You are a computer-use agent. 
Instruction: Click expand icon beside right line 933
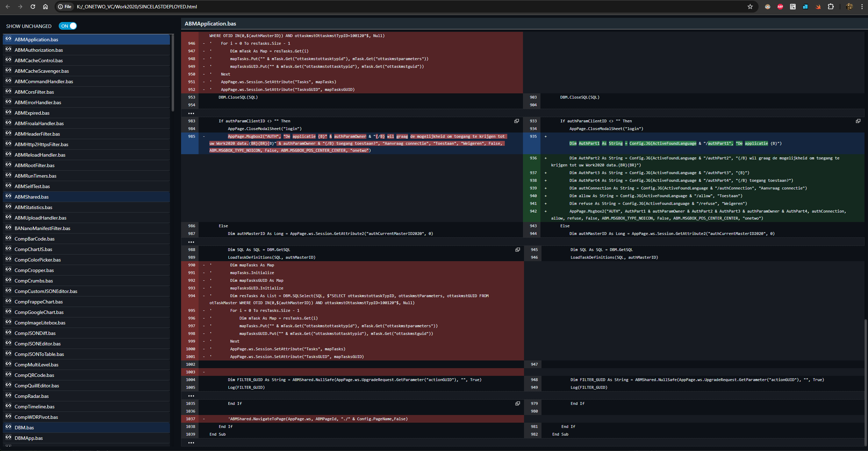(858, 121)
